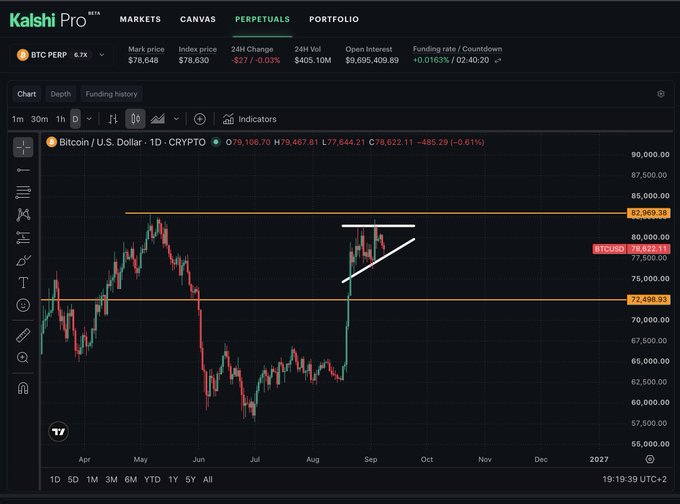Click the 82,969.38 orange price label
The height and width of the screenshot is (504, 680).
click(649, 213)
